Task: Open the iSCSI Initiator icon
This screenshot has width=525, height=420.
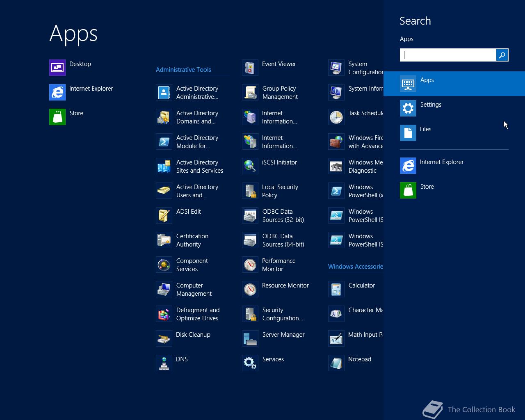Action: pos(250,166)
